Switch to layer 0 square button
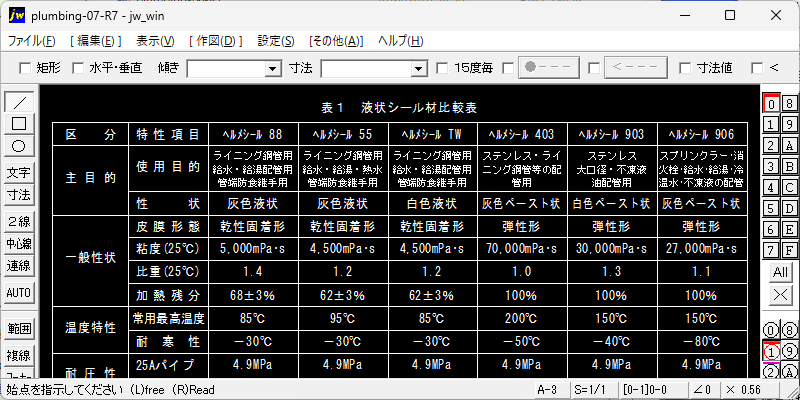The image size is (800, 400). [771, 104]
